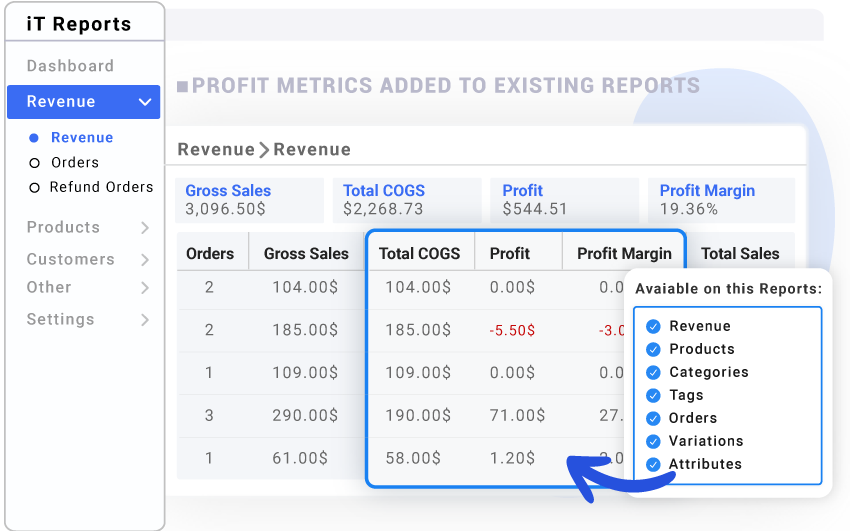850x531 pixels.
Task: Click the orders count 3 cell
Action: [209, 416]
